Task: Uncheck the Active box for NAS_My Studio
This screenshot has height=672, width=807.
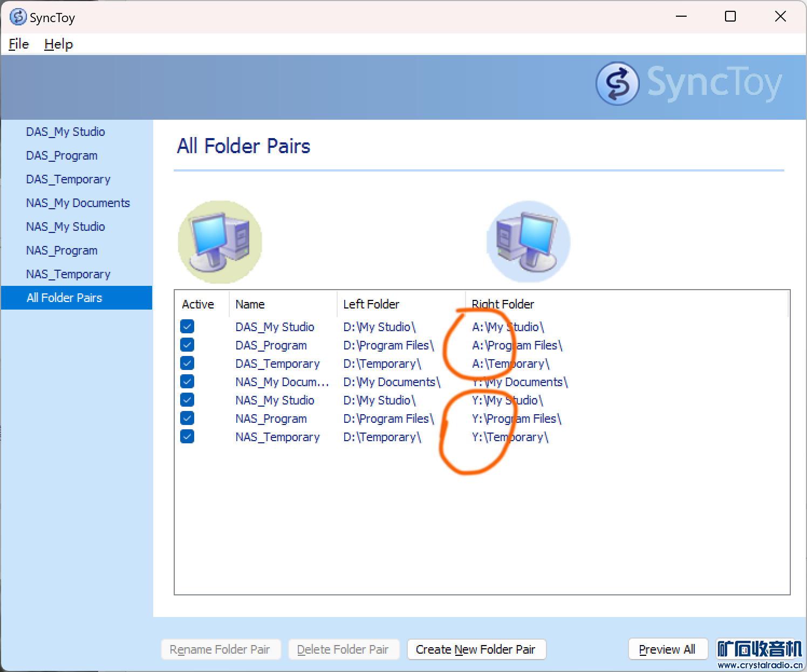Action: [187, 400]
